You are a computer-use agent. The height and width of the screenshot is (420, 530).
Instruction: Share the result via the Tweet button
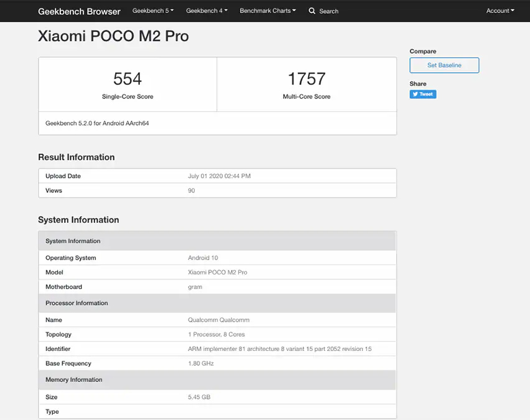[x=423, y=94]
